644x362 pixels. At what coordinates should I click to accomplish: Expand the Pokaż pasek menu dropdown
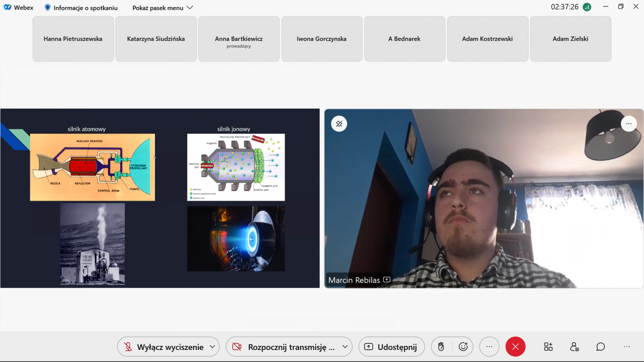tap(163, 8)
